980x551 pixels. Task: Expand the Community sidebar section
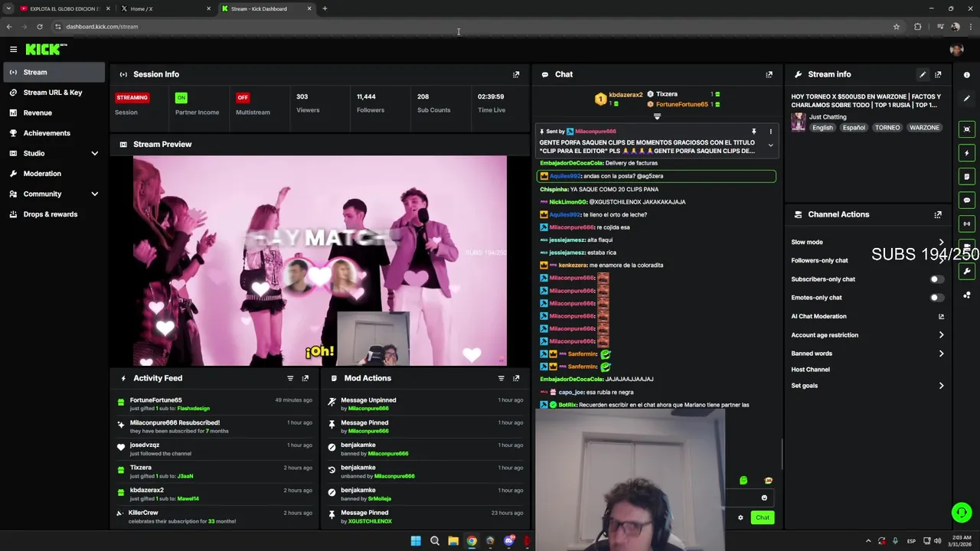tap(95, 194)
